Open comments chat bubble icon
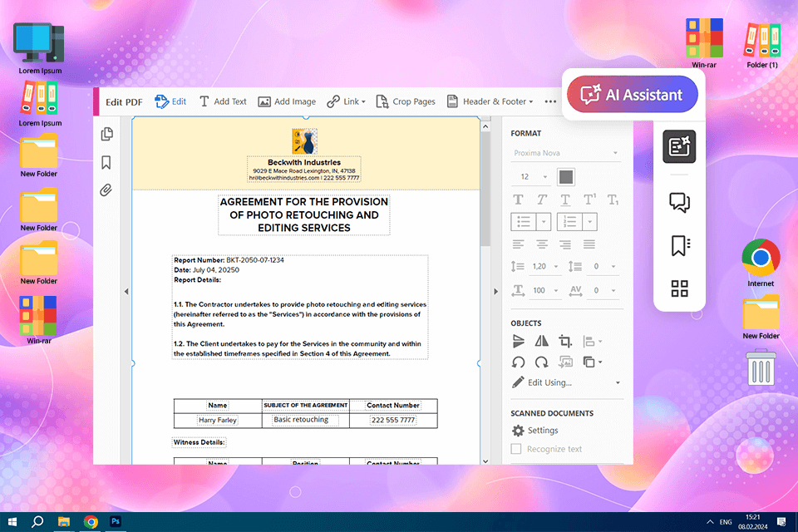The height and width of the screenshot is (532, 798). 679,202
